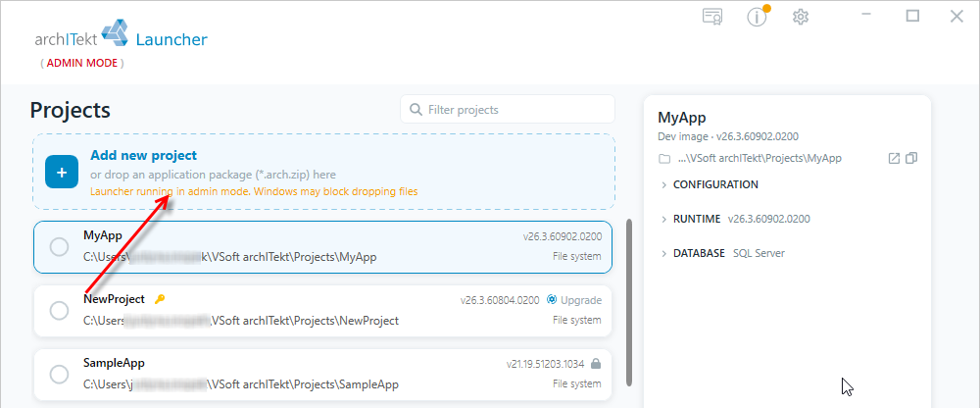Click the key icon next to NewProject

160,300
